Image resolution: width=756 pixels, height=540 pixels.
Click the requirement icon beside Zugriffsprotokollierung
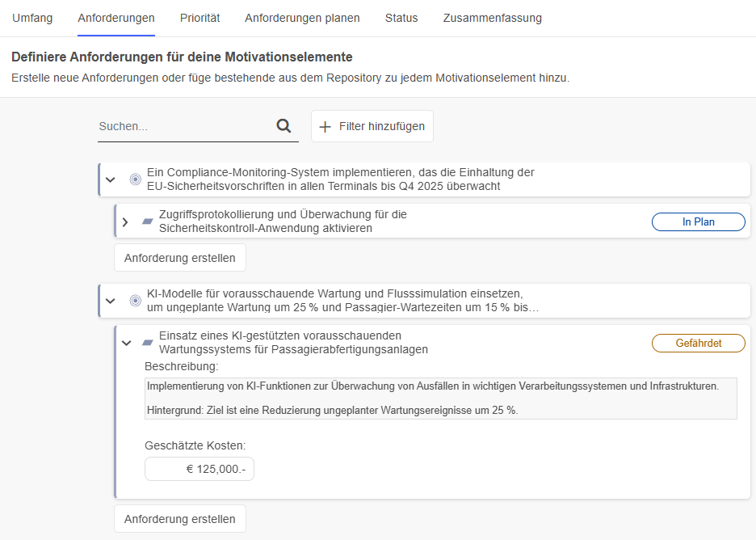[147, 221]
